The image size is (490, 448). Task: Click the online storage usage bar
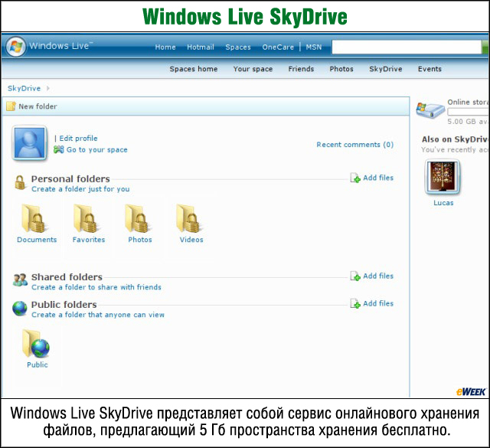tap(468, 112)
